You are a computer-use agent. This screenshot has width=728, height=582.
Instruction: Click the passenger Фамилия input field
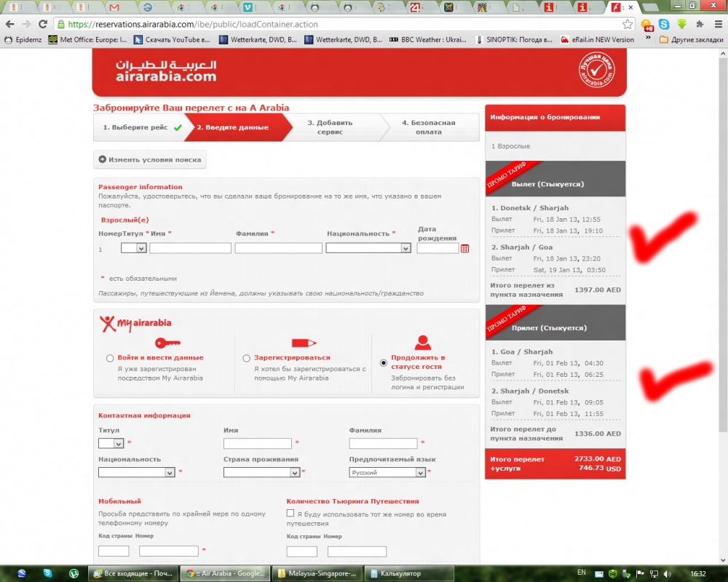pos(278,248)
